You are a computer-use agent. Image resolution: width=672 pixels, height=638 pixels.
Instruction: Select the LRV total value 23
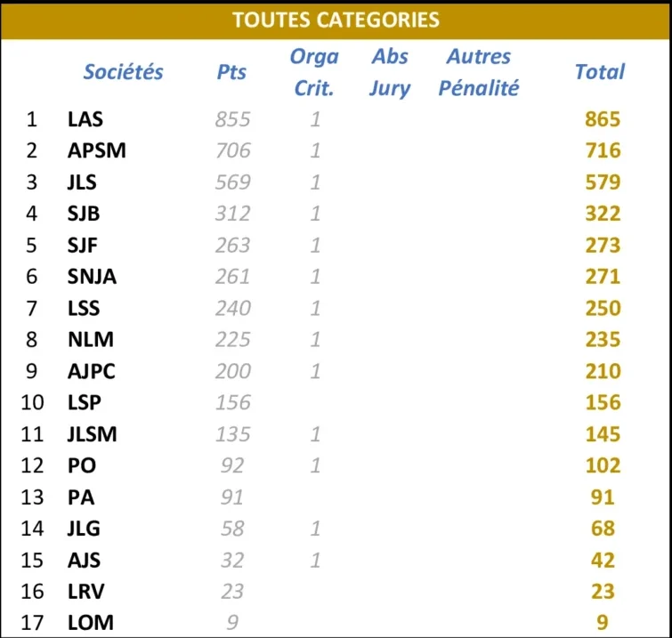click(x=603, y=592)
